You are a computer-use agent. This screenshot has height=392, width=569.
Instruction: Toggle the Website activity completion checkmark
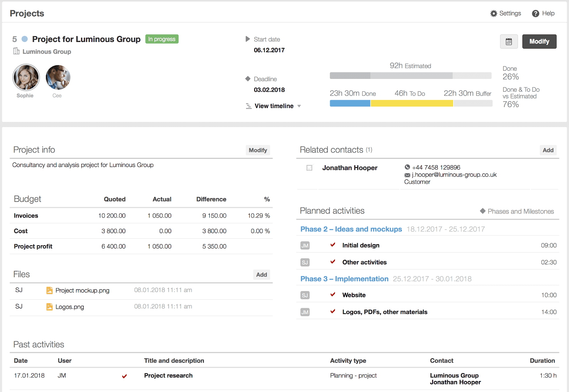pyautogui.click(x=333, y=295)
